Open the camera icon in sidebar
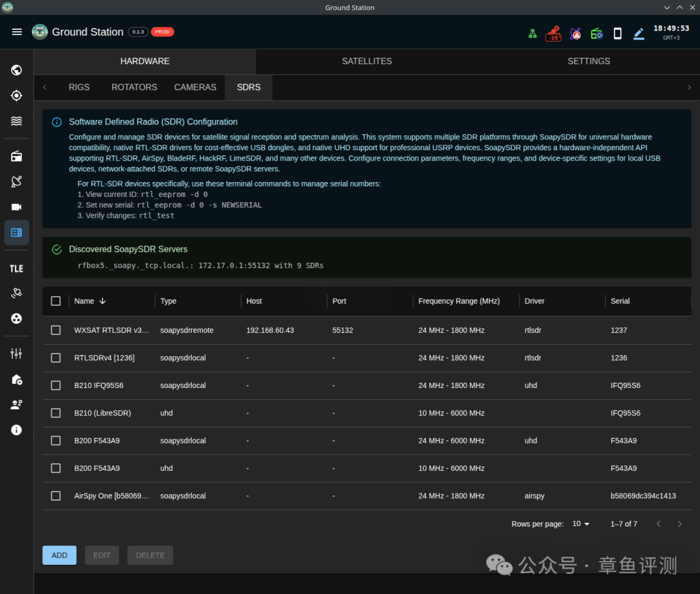The height and width of the screenshot is (594, 700). tap(16, 207)
